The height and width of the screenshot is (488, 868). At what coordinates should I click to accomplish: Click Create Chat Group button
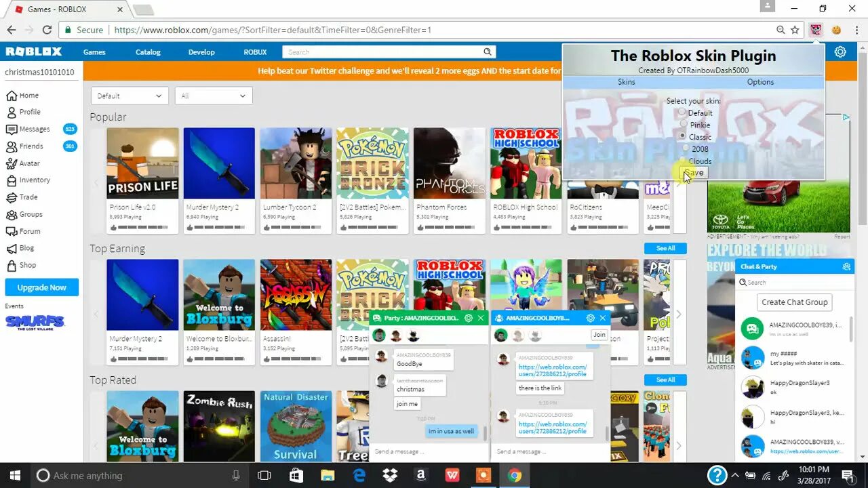point(795,302)
